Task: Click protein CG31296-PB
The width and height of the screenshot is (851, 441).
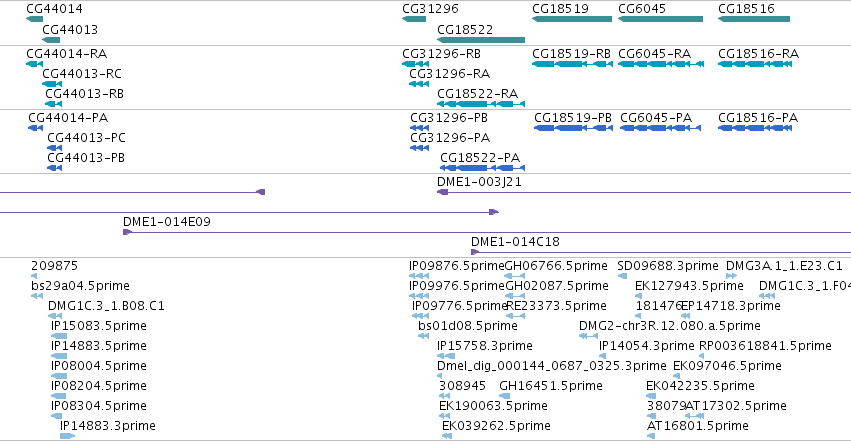Action: point(420,128)
